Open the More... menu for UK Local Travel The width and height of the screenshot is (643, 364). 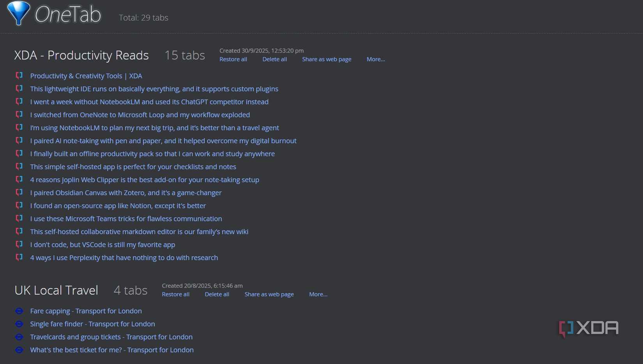[x=318, y=294]
